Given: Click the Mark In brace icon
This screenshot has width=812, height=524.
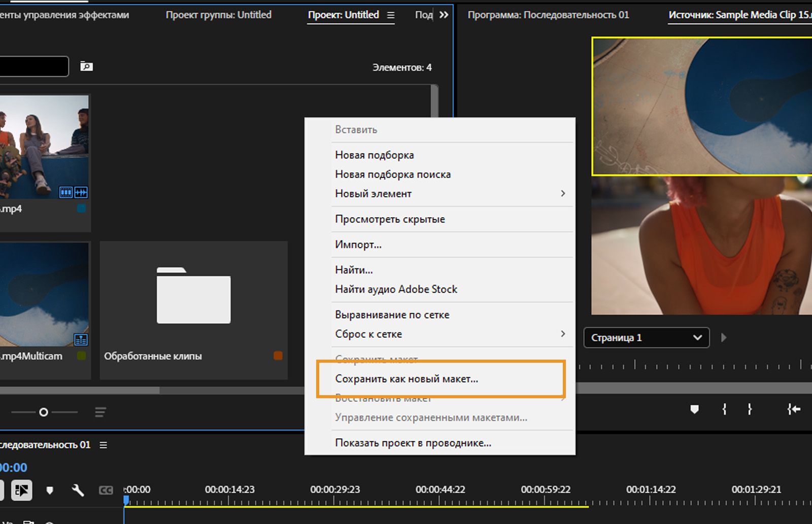Looking at the screenshot, I should [x=724, y=409].
